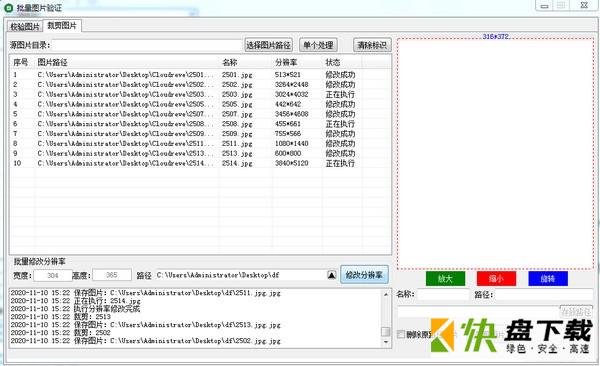The image size is (600, 366).
Task: Select the row for 2503.jpg
Action: tap(200, 95)
